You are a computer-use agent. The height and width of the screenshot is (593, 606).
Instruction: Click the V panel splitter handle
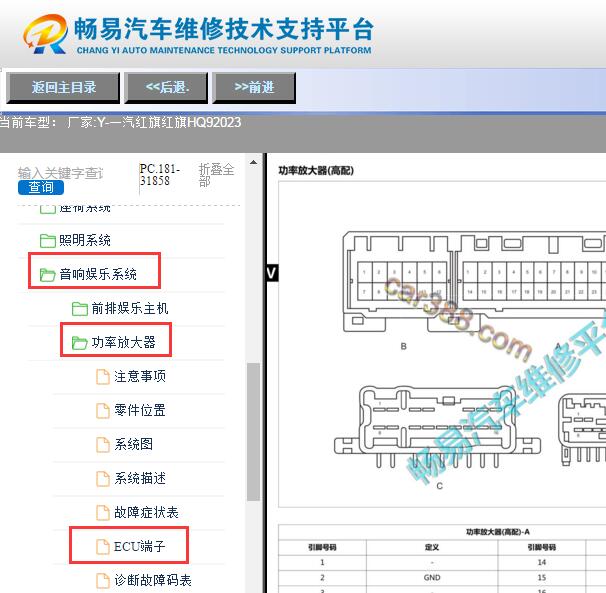272,273
